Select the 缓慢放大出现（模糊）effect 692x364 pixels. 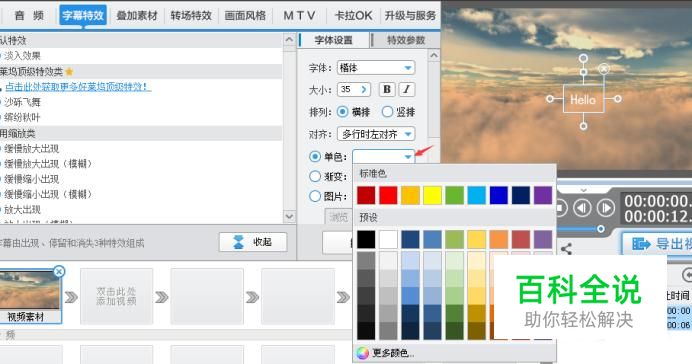[48, 164]
